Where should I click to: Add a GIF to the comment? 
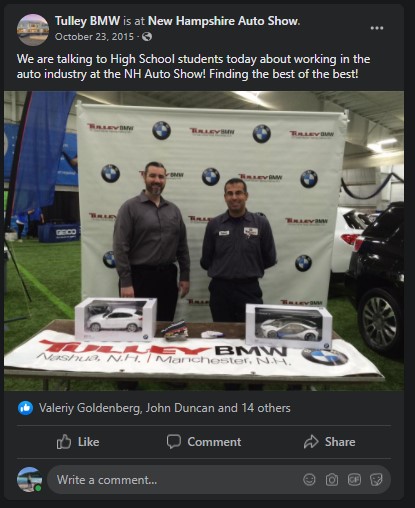point(354,480)
